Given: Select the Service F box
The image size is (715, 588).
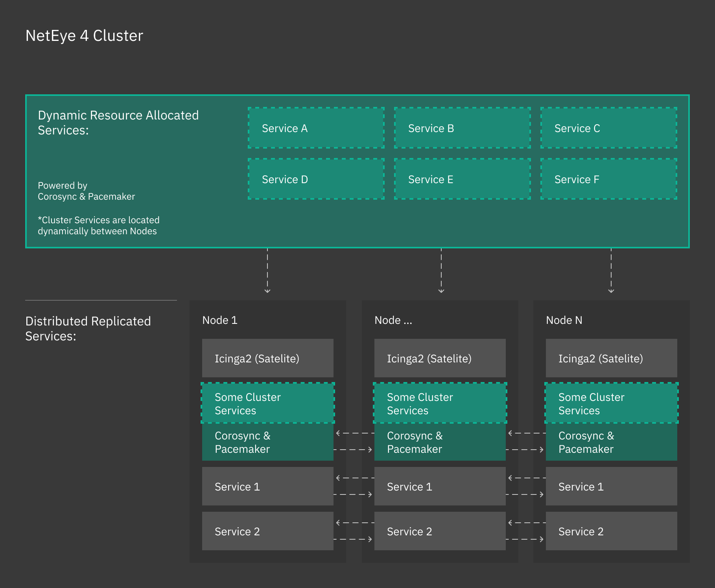Looking at the screenshot, I should [x=608, y=179].
